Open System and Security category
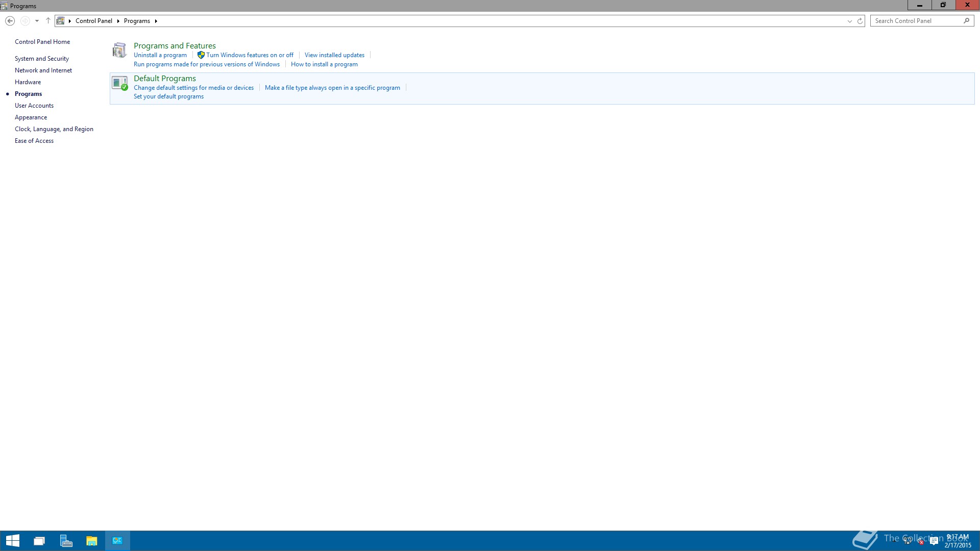Image resolution: width=980 pixels, height=551 pixels. pos(42,59)
